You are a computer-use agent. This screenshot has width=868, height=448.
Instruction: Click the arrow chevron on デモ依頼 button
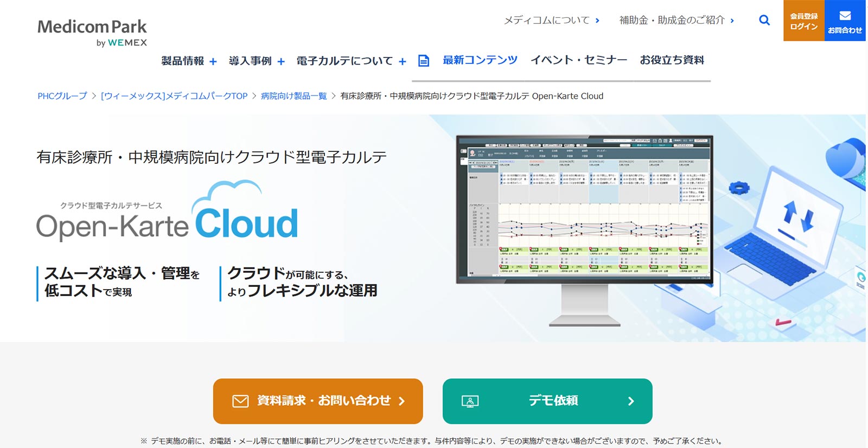(631, 401)
